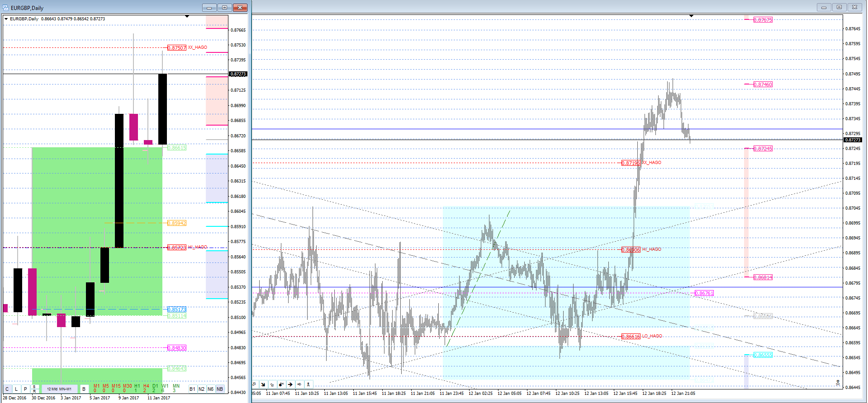
Task: Select the M15 timeframe indicator
Action: [116, 388]
